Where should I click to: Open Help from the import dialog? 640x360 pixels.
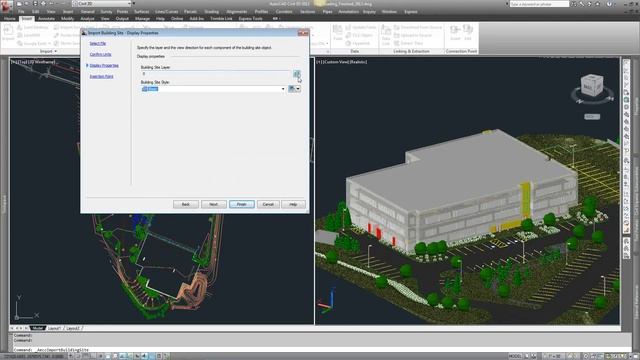293,204
